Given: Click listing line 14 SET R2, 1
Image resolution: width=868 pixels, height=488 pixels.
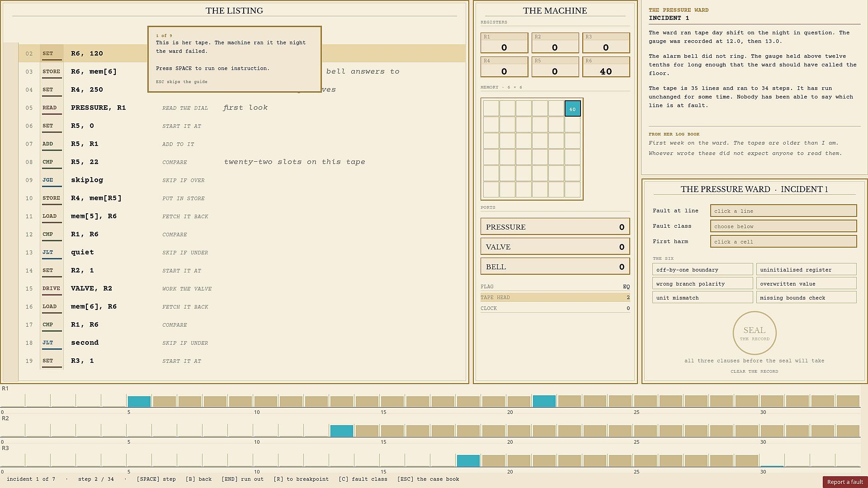Looking at the screenshot, I should point(242,270).
